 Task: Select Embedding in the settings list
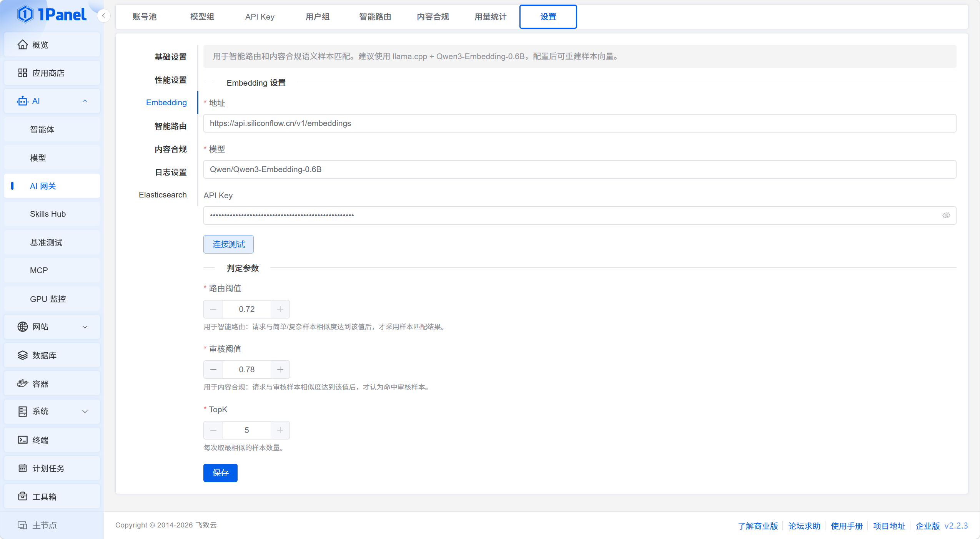[x=166, y=103]
